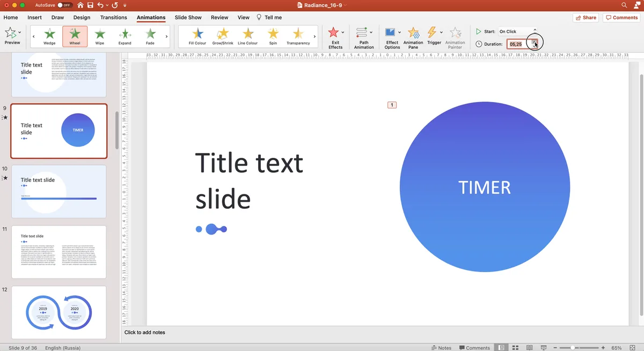Viewport: 644px width, 351px height.
Task: Expand the Exit Effects dropdown arrow
Action: click(343, 33)
